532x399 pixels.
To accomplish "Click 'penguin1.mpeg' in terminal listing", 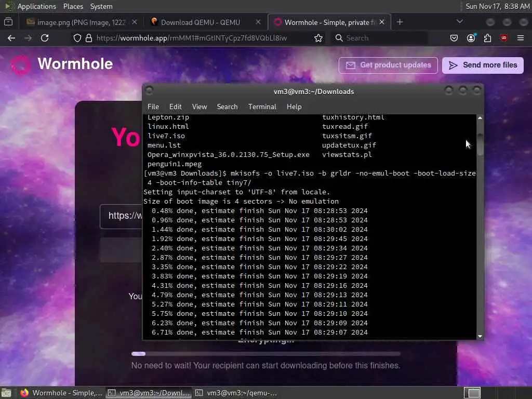I will (x=175, y=164).
